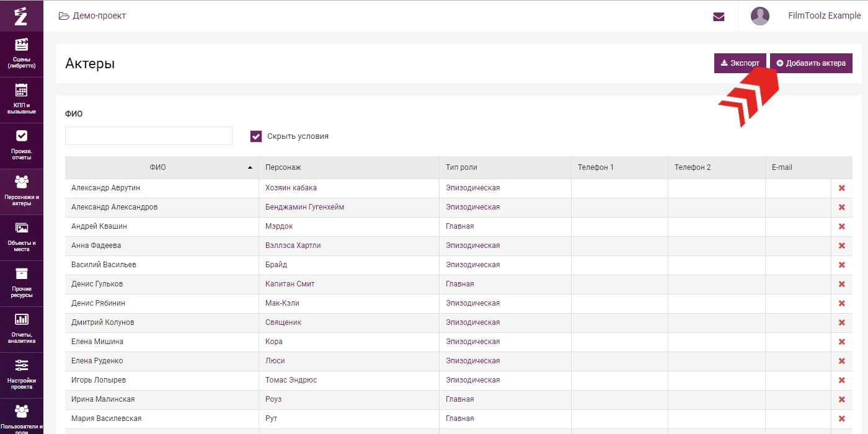
Task: Click character Священик
Action: 283,322
